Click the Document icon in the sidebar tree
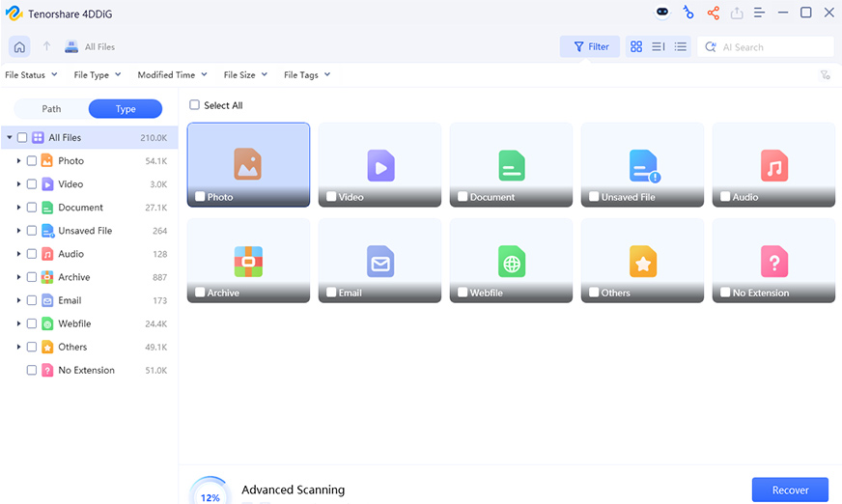 pos(47,208)
